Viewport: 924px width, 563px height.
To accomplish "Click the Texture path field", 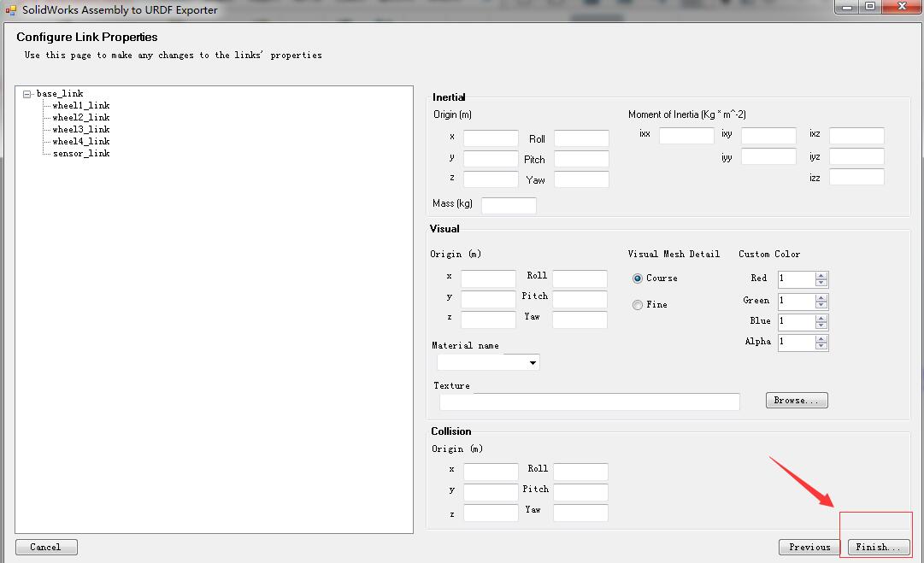I will [589, 402].
